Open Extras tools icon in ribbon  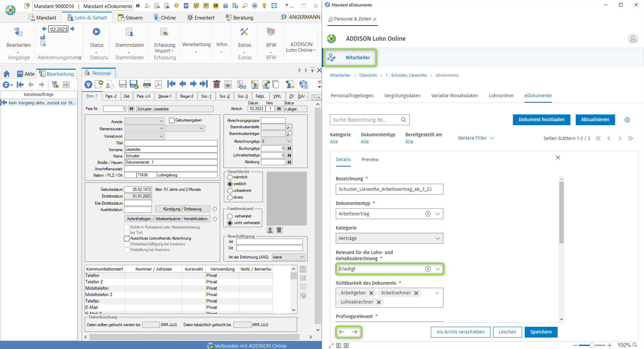244,32
